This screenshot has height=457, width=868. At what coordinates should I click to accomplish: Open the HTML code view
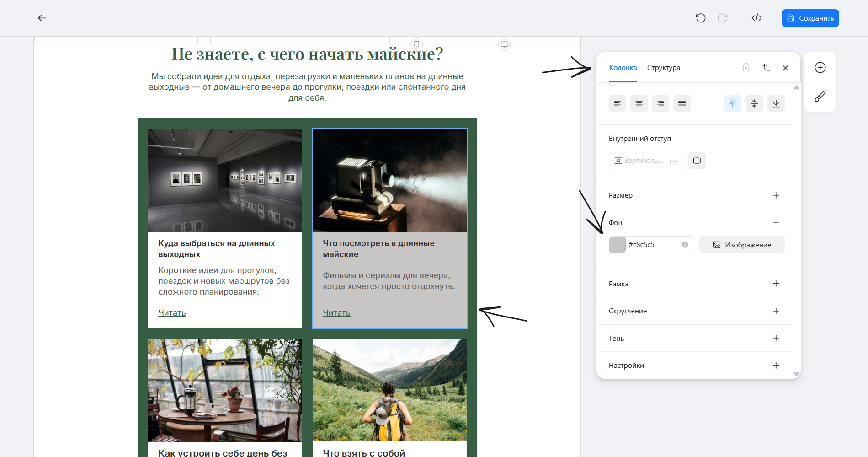point(756,18)
